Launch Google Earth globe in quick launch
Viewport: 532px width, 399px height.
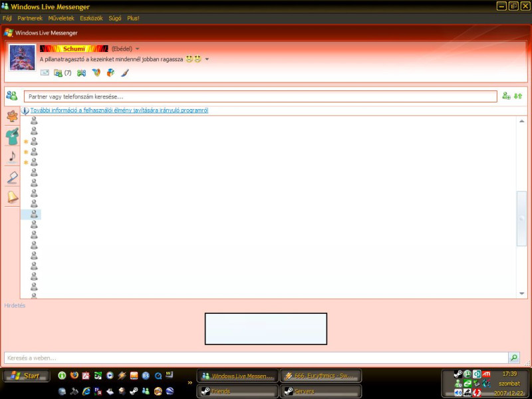[170, 391]
